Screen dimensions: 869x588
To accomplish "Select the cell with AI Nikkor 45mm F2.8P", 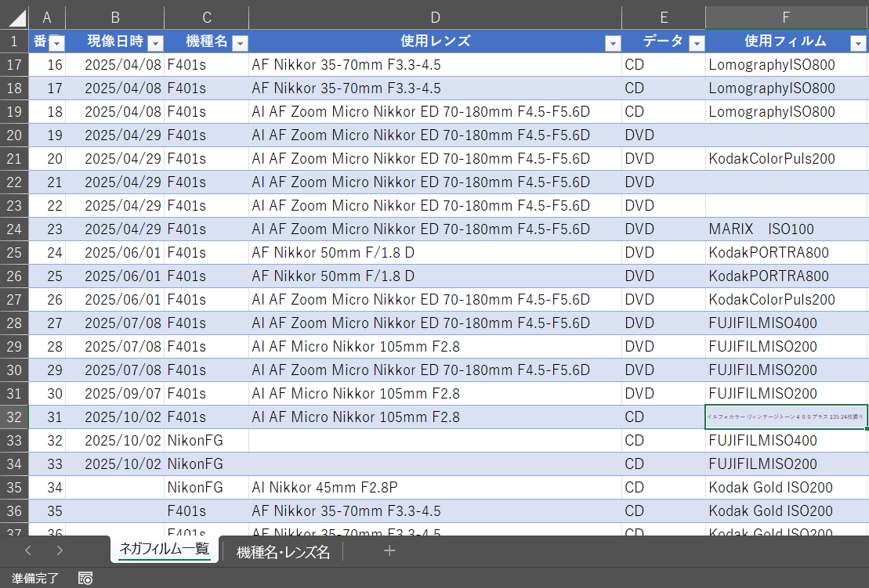I will tap(435, 488).
